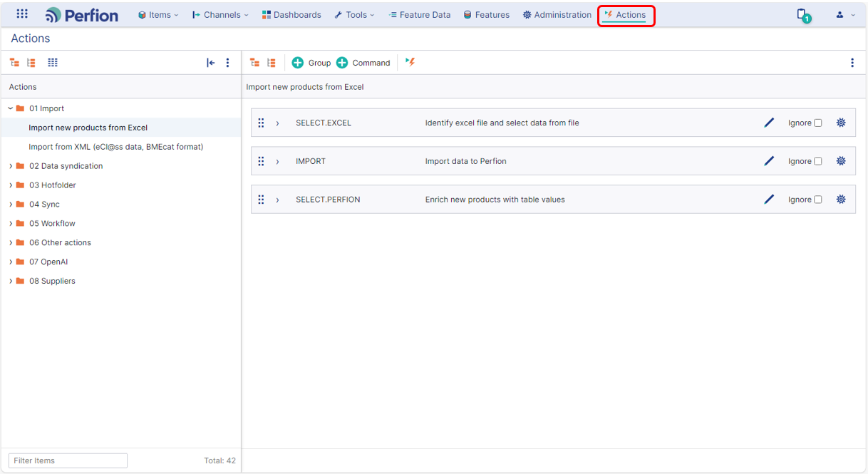Click 'Enrich new products with table values'
This screenshot has width=868, height=474.
point(495,200)
